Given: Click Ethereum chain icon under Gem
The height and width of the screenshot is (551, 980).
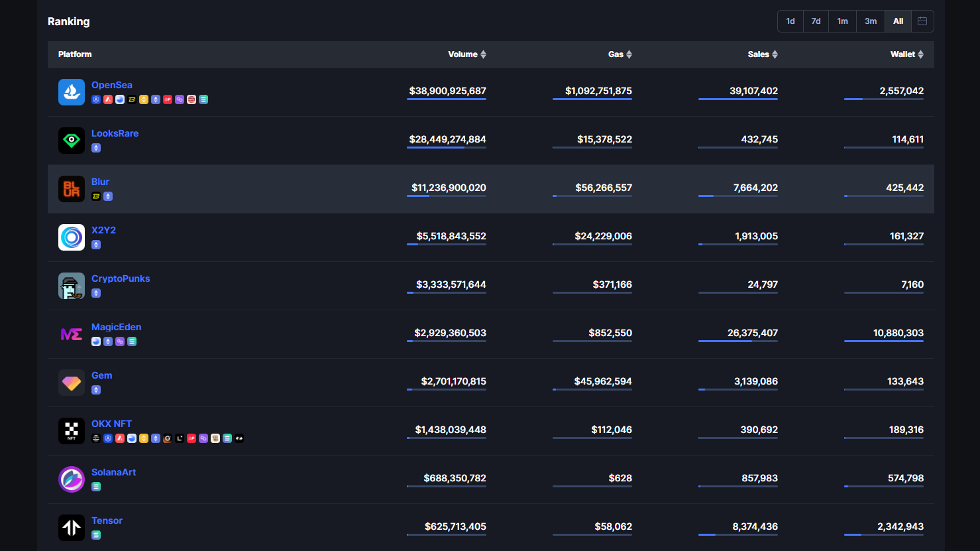Looking at the screenshot, I should (x=96, y=390).
